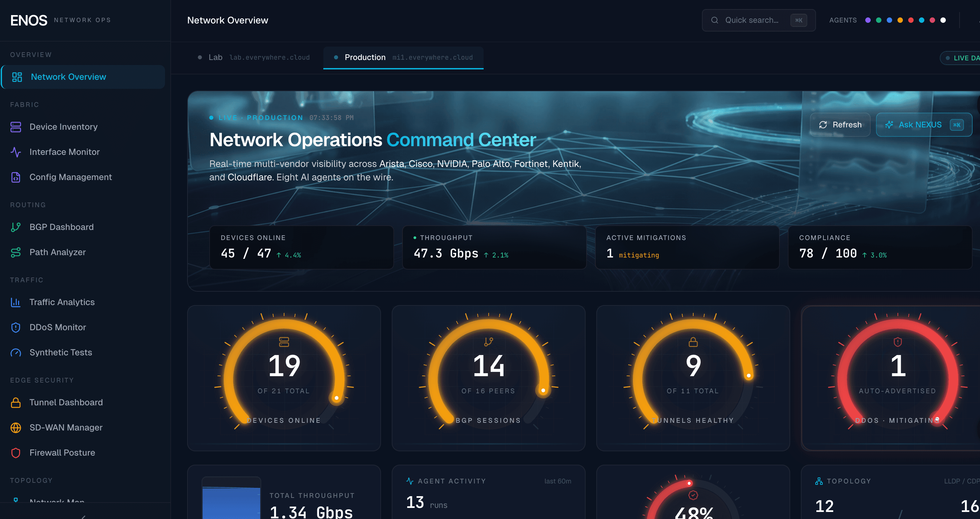This screenshot has height=519, width=980.
Task: Click the Throughput 47.3 Gbps stat card
Action: [494, 247]
